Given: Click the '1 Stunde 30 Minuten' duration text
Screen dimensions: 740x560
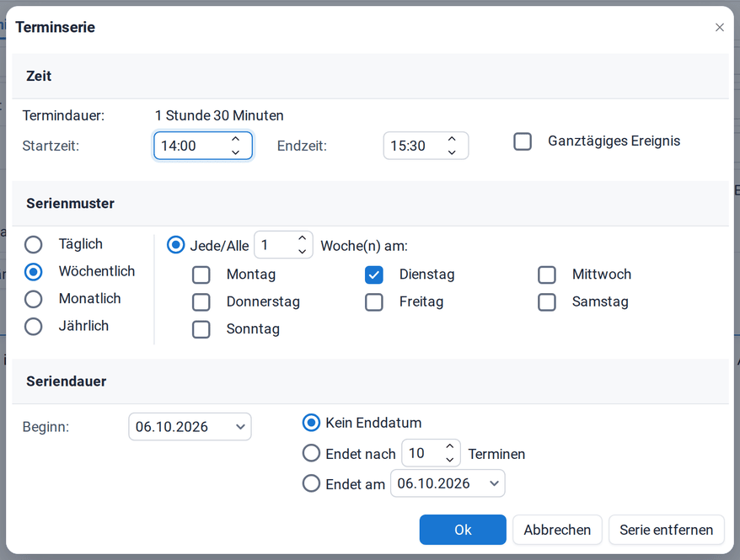Looking at the screenshot, I should tap(219, 115).
